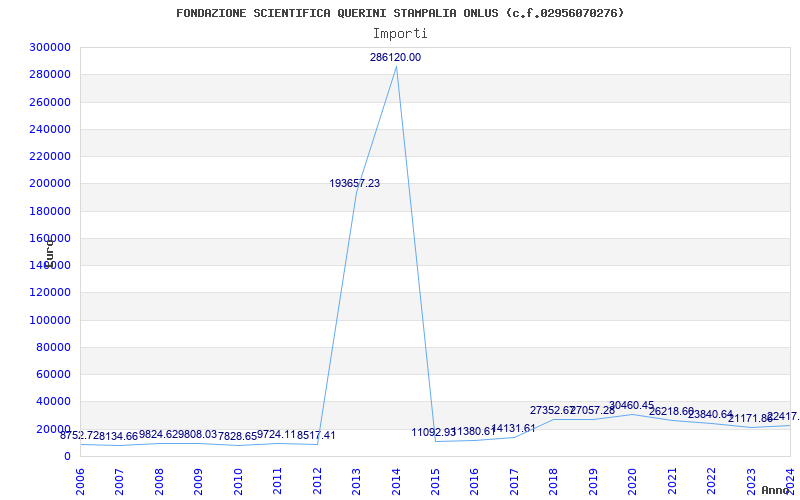Image resolution: width=800 pixels, height=500 pixels.
Task: Select the y-axis tick 200000
Action: click(x=50, y=184)
